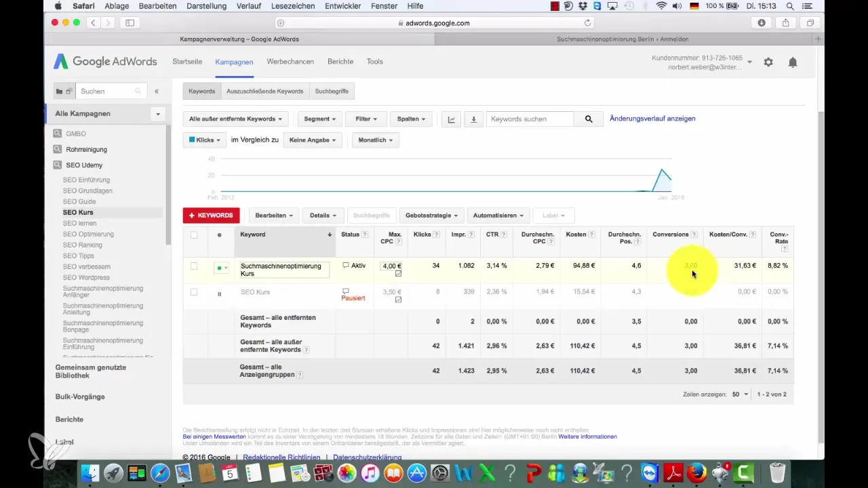This screenshot has height=488, width=868.
Task: Open the Spalten dropdown
Action: coord(411,119)
